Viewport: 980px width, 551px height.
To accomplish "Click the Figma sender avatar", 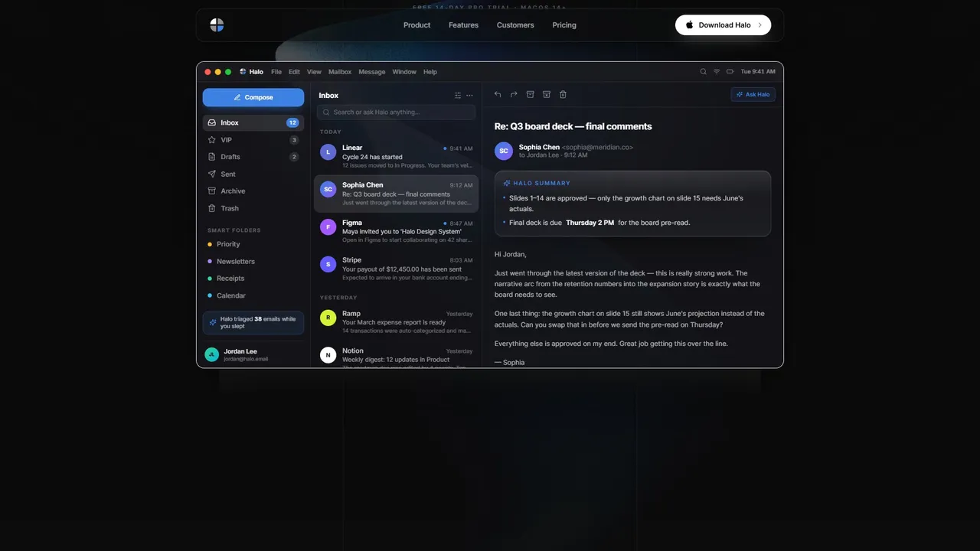I will coord(328,227).
